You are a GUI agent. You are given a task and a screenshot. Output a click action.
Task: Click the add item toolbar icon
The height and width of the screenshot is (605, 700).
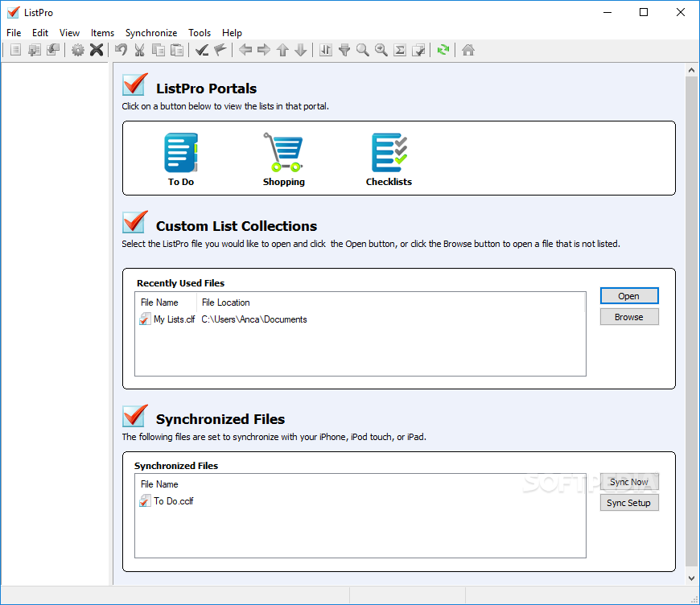[35, 50]
